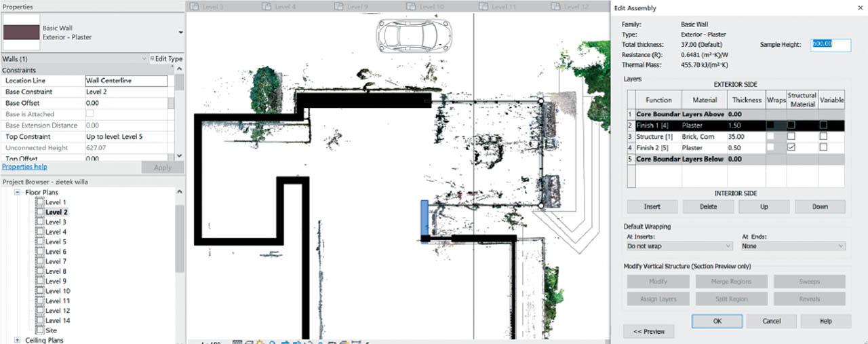The width and height of the screenshot is (868, 344).
Task: Click the wall type color preview swatch
Action: pyautogui.click(x=21, y=32)
